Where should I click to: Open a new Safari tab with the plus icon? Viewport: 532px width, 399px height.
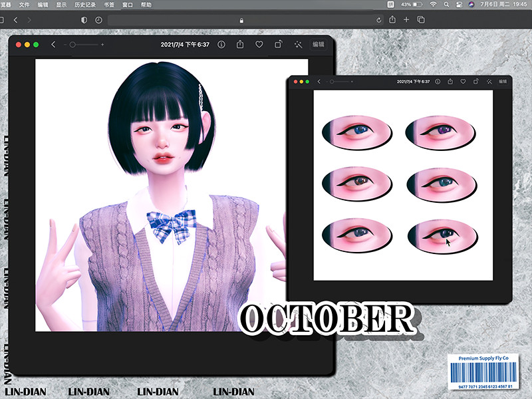(406, 20)
